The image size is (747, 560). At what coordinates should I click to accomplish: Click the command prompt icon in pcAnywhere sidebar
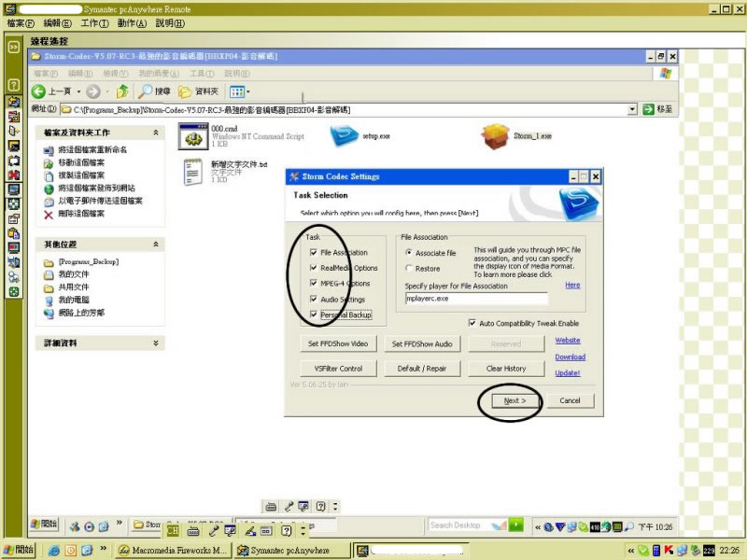[x=14, y=147]
